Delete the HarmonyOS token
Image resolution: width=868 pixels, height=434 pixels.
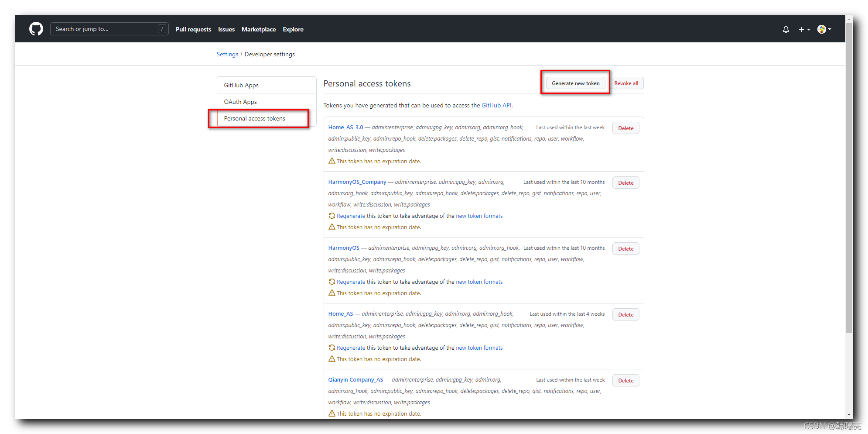click(x=625, y=248)
